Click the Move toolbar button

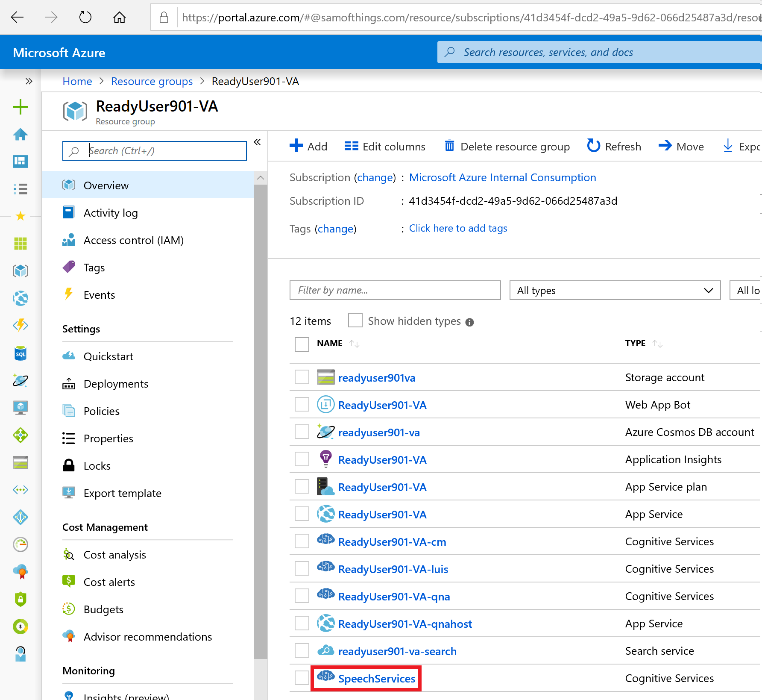coord(681,146)
